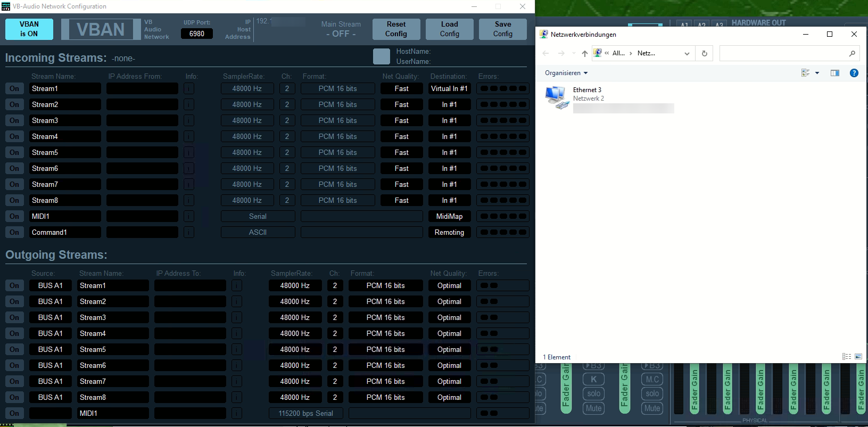Select the All... breadcrumb in address bar
Screen dimensions: 868x427
[618, 53]
